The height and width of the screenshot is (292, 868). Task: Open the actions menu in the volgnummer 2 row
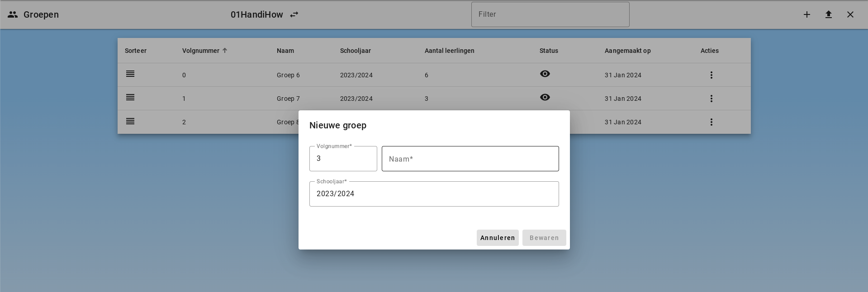tap(711, 122)
